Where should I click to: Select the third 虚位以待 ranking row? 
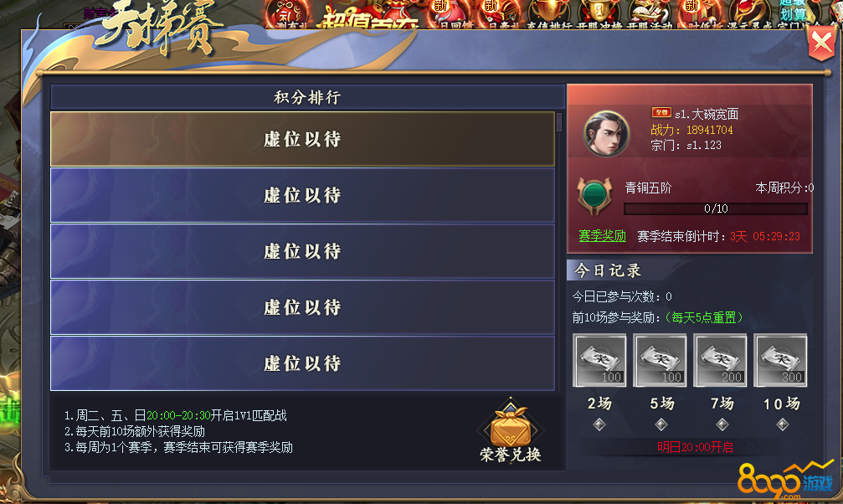pyautogui.click(x=302, y=251)
